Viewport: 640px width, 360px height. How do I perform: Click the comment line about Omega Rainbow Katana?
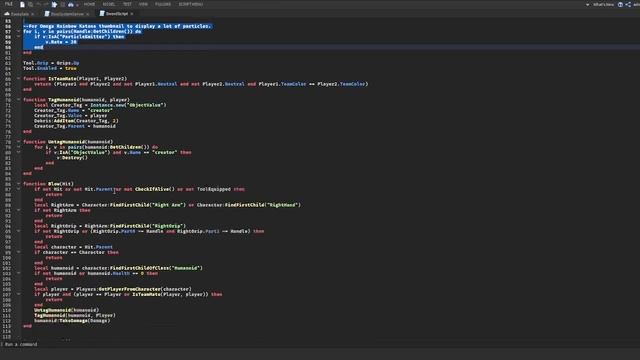(117, 26)
